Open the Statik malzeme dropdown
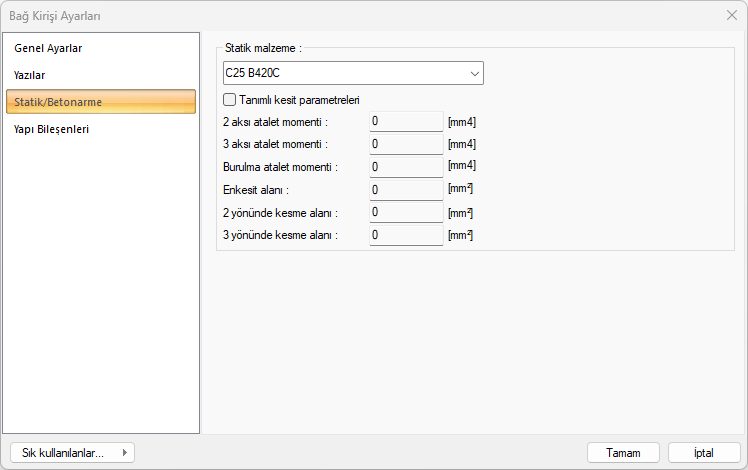Screen dimensions: 748x470 tap(353, 73)
